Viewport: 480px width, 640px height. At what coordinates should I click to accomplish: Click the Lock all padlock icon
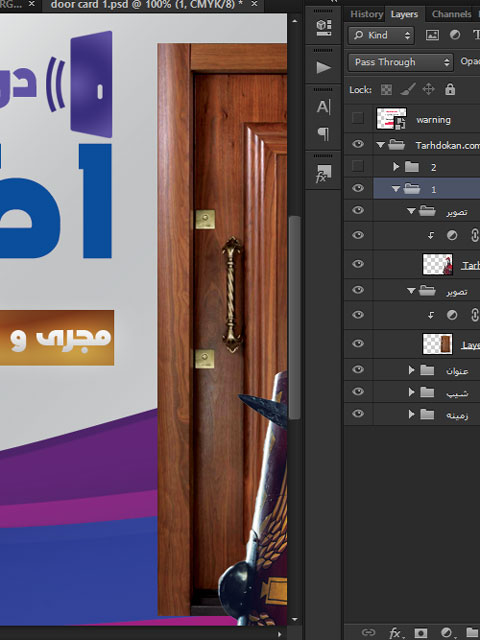pos(450,89)
